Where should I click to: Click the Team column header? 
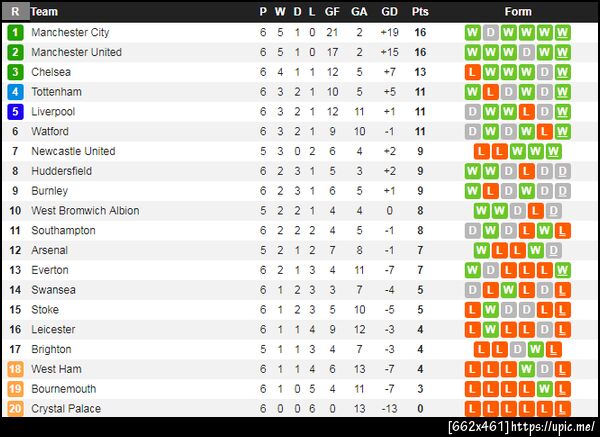pos(44,12)
